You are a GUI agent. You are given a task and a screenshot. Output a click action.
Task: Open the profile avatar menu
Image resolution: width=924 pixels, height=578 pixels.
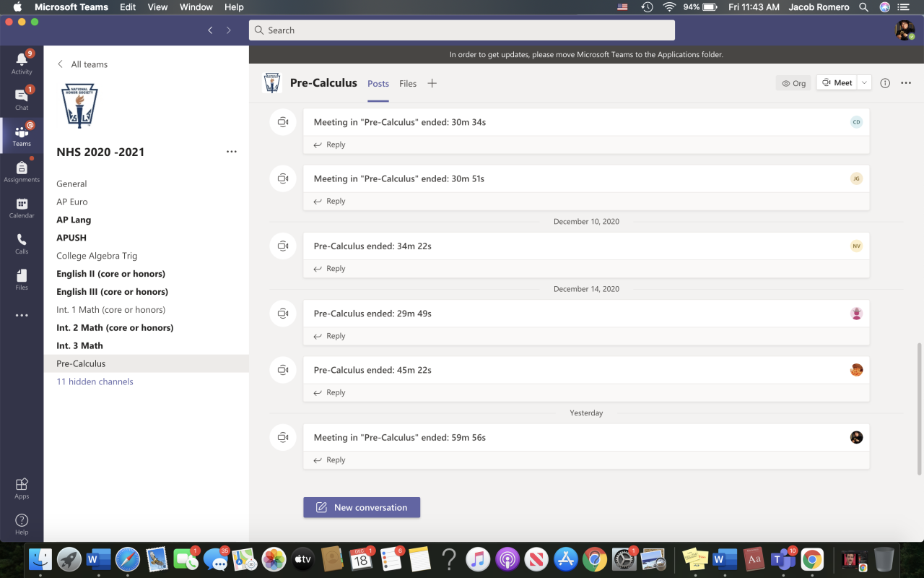point(905,30)
